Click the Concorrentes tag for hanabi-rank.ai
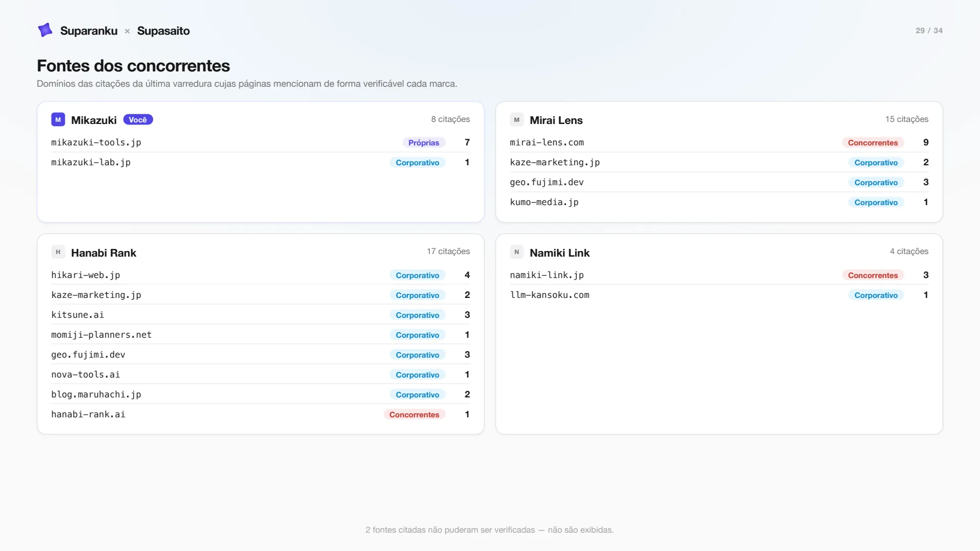This screenshot has width=980, height=551. (414, 415)
